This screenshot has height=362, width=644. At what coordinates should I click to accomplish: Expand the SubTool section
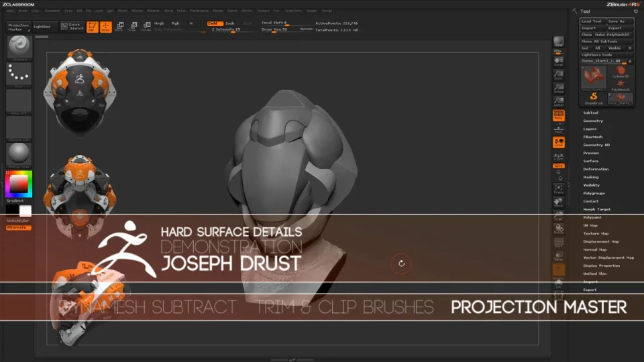590,113
